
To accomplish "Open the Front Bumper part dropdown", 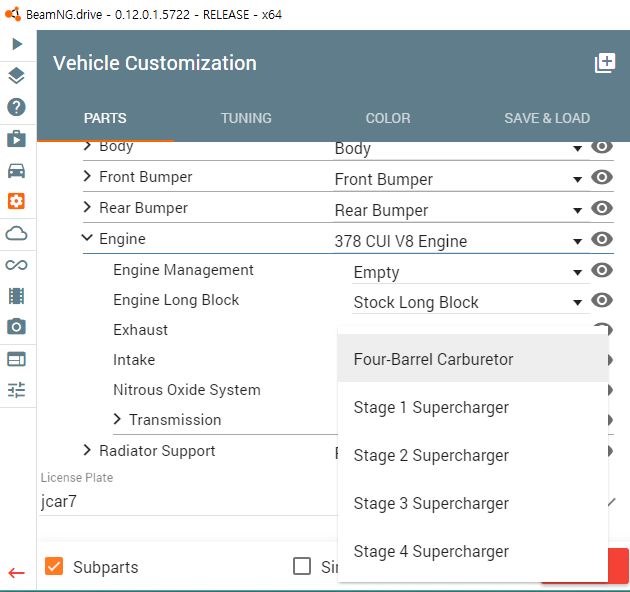I will click(461, 179).
